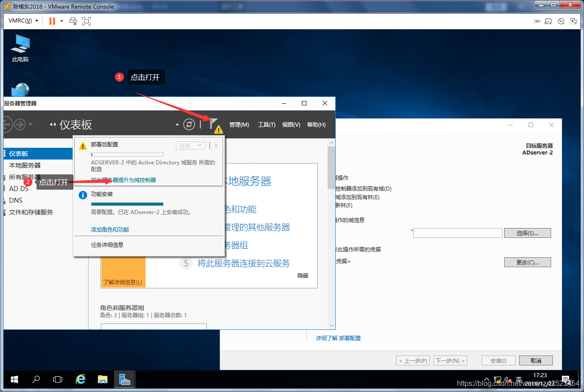Select 域添加到现有林(E) option
This screenshot has height=392, width=584.
(357, 197)
